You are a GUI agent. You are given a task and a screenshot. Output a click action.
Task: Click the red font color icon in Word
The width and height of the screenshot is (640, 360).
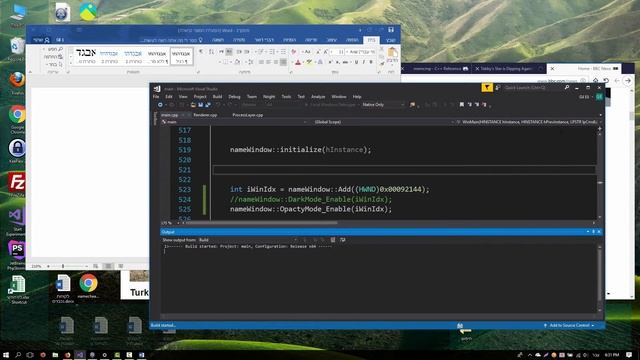(x=298, y=62)
